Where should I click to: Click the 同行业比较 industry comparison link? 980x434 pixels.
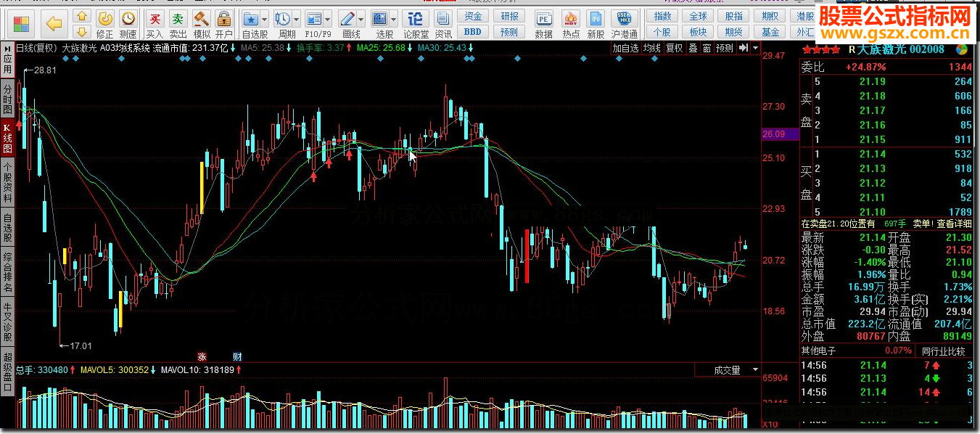pyautogui.click(x=943, y=351)
